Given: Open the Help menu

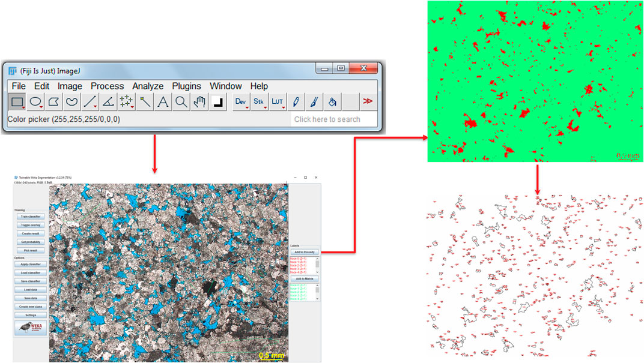Looking at the screenshot, I should (259, 86).
